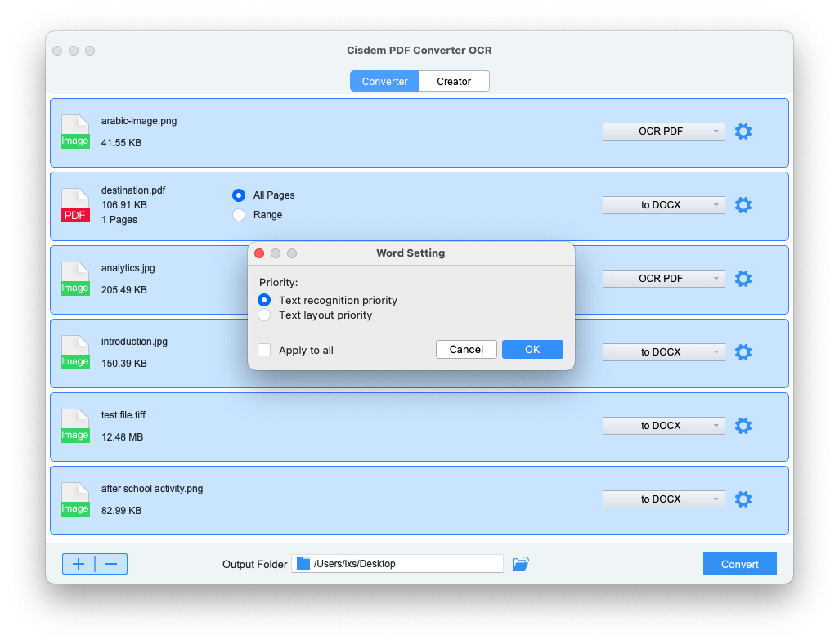The width and height of the screenshot is (839, 644).
Task: Click the Output Folder path field
Action: [397, 563]
